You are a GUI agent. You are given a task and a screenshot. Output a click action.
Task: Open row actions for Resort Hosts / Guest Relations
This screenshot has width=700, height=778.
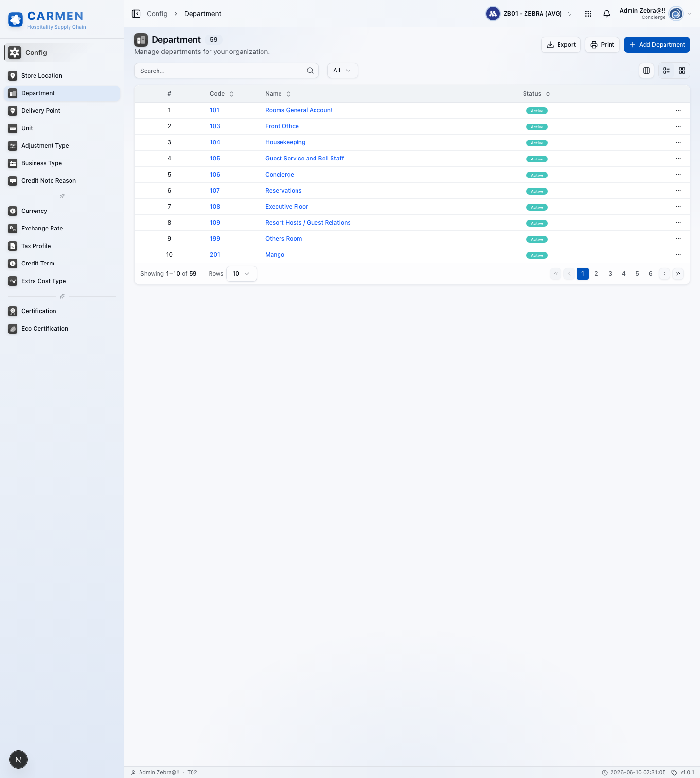coord(678,223)
